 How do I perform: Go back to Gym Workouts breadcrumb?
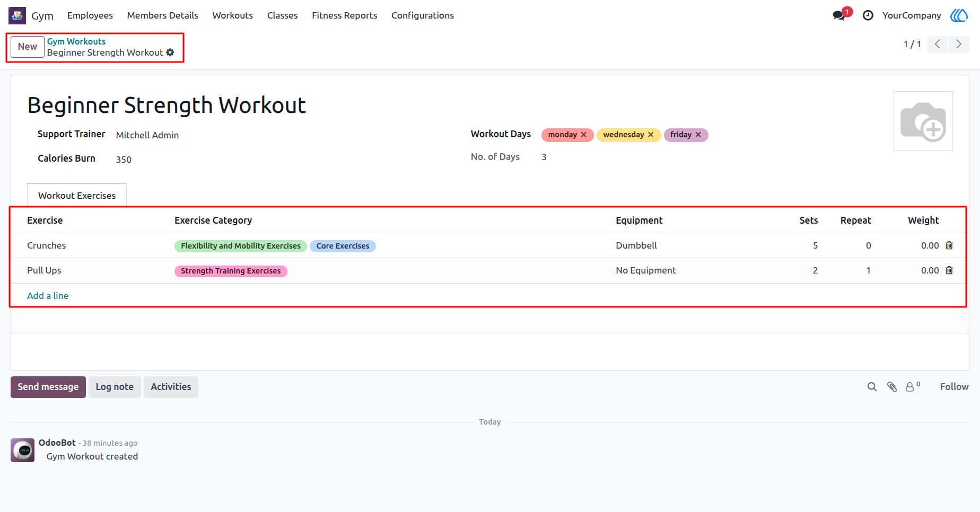[x=76, y=41]
